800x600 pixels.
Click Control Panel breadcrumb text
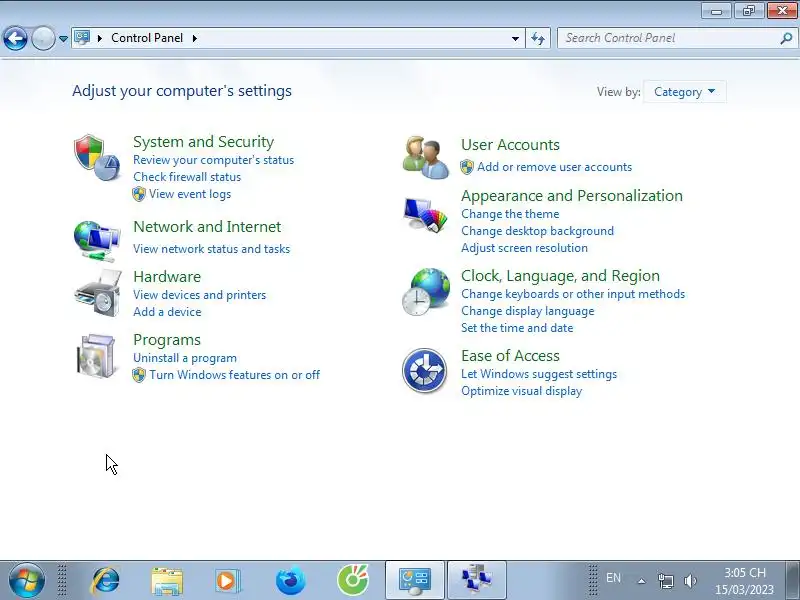click(x=147, y=38)
